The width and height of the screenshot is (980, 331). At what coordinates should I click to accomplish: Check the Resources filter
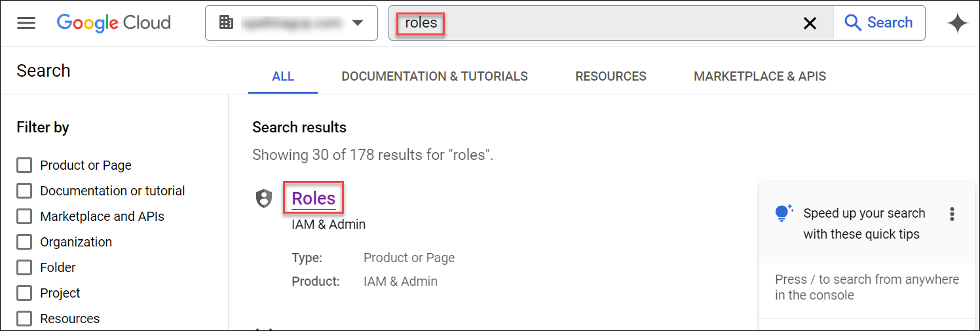pyautogui.click(x=24, y=319)
